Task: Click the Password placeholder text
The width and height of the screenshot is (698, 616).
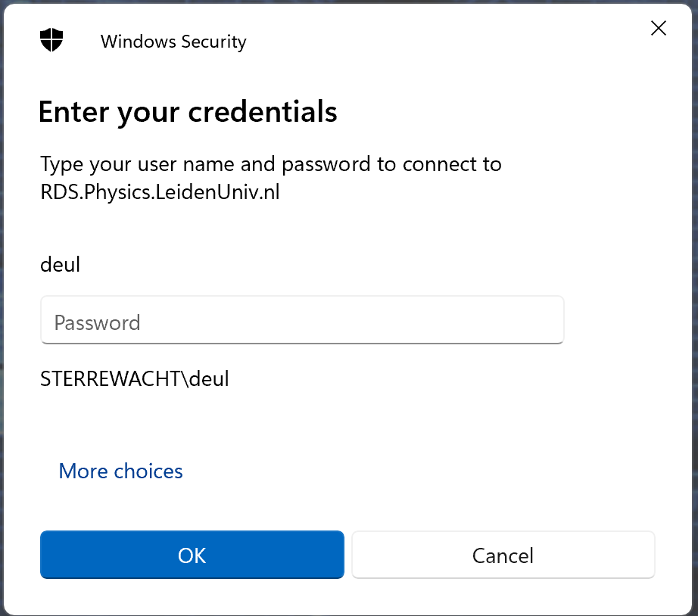Action: (97, 323)
